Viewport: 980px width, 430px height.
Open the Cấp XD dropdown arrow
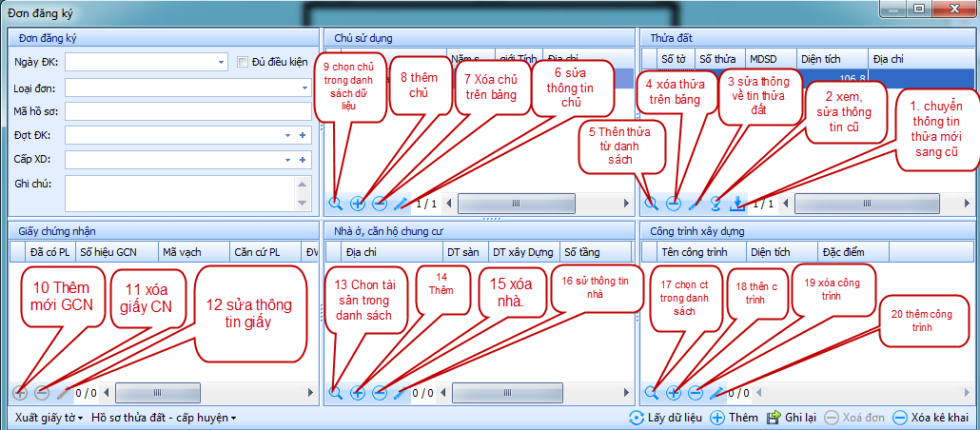[287, 159]
